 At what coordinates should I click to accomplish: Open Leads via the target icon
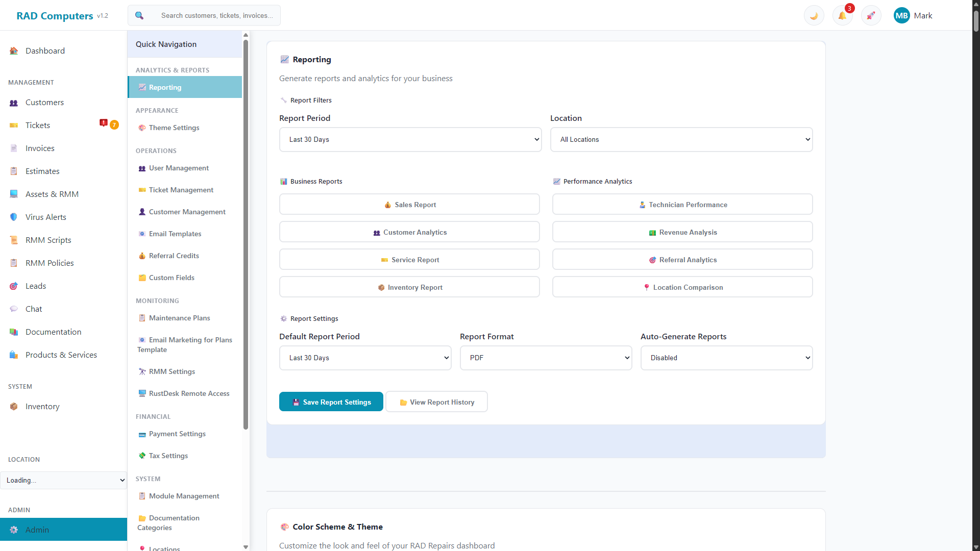point(13,286)
